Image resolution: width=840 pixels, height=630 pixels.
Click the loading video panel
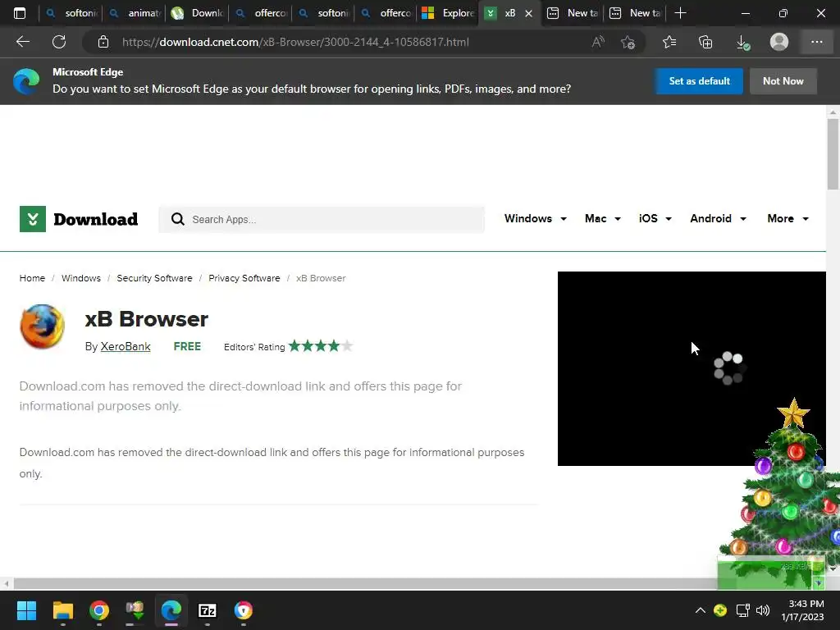pos(692,368)
